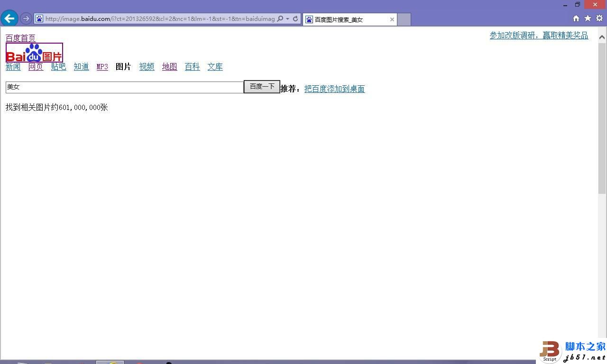
Task: Click the search magnifier in the address bar
Action: pyautogui.click(x=280, y=19)
